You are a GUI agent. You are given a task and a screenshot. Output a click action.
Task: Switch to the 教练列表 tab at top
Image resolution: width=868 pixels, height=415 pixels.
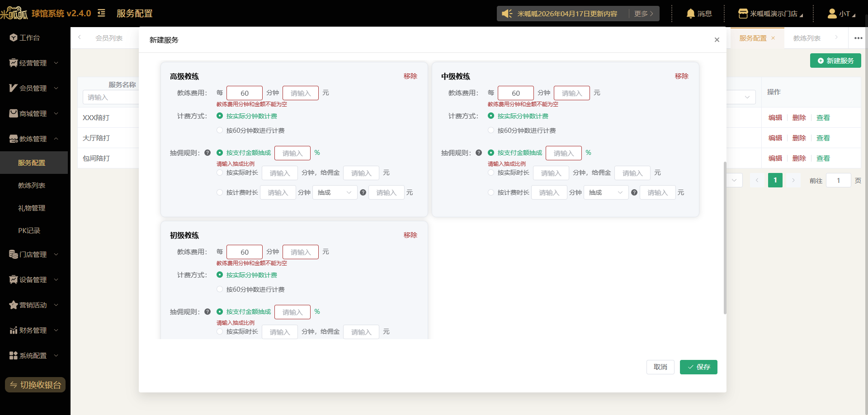(807, 38)
